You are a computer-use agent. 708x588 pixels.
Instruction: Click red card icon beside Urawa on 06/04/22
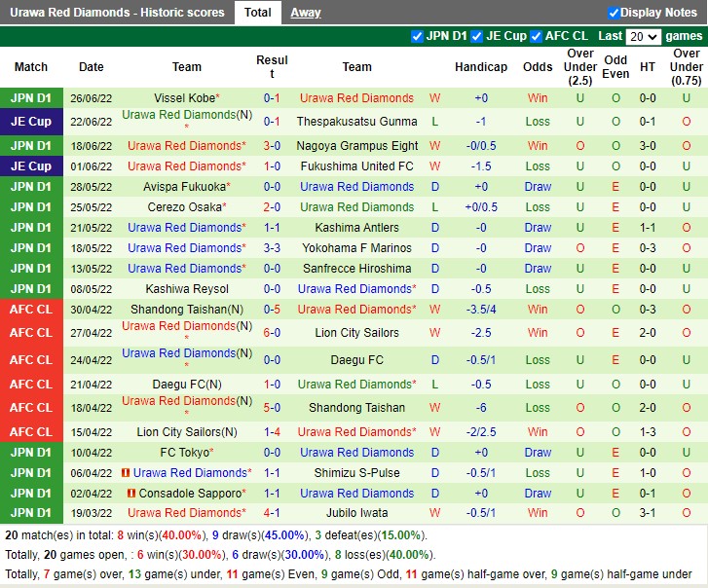127,473
